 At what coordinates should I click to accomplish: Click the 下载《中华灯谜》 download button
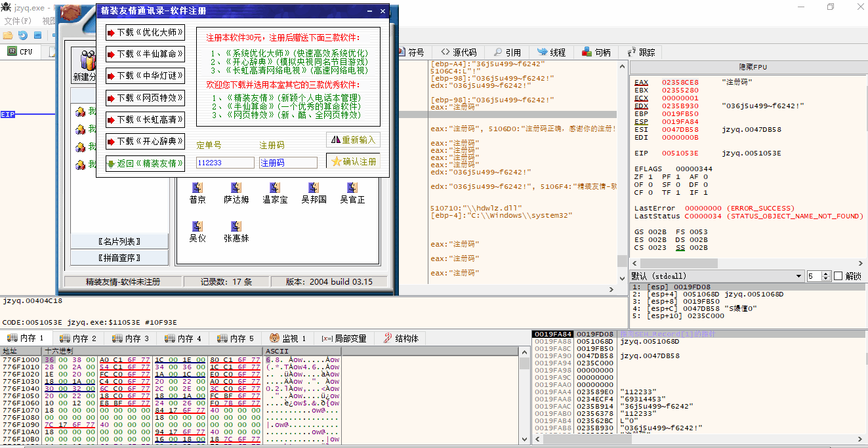[x=145, y=76]
